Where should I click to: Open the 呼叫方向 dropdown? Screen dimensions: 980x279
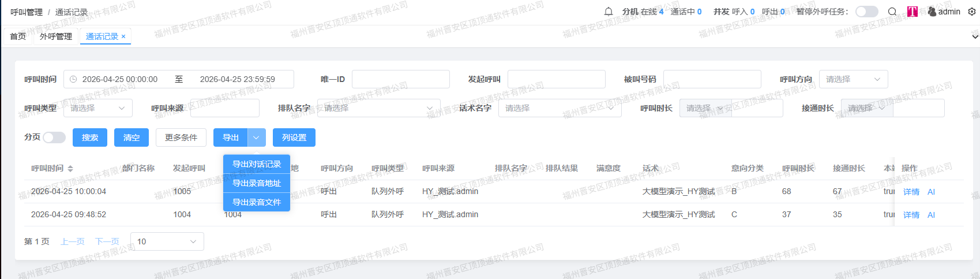[853, 79]
